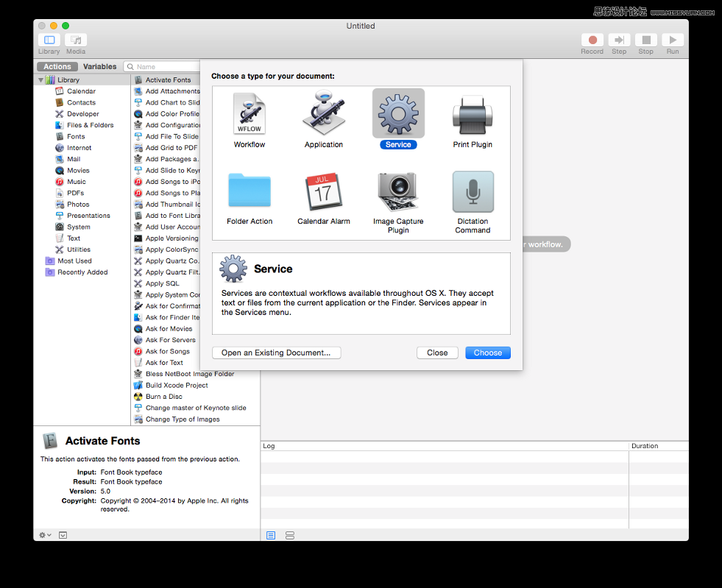
Task: Select Change master of Keynote slide action
Action: (195, 408)
